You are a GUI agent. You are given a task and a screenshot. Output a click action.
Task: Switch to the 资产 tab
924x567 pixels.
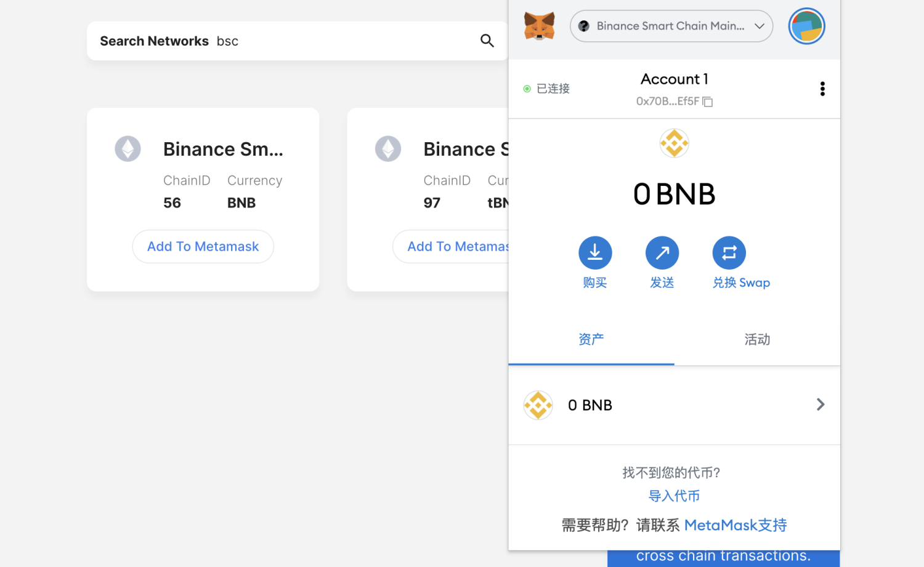tap(591, 339)
